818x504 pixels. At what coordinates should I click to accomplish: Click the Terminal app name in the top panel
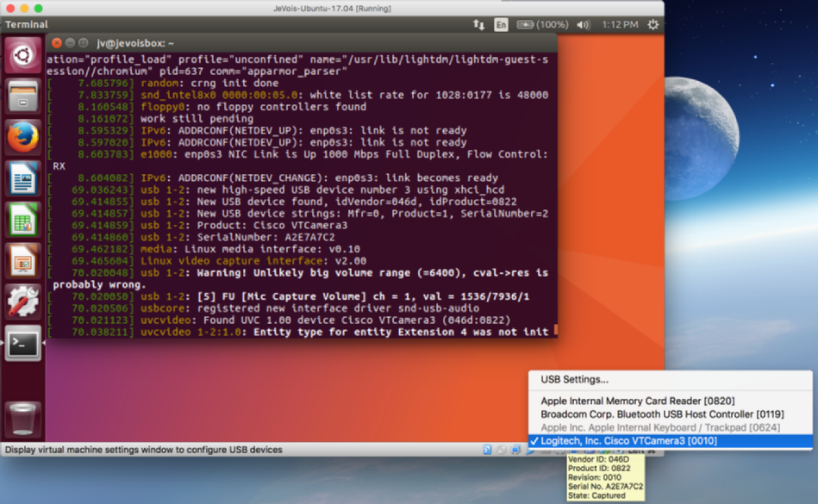pos(26,24)
